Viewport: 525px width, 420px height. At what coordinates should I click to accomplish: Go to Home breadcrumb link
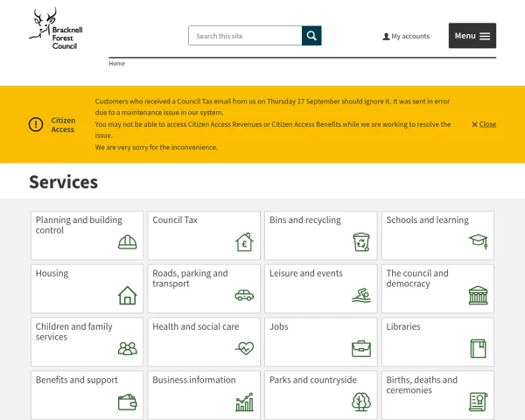(117, 64)
